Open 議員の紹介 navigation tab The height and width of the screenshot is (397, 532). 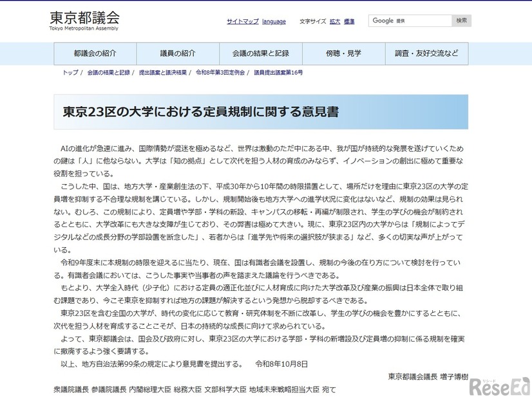tap(178, 53)
